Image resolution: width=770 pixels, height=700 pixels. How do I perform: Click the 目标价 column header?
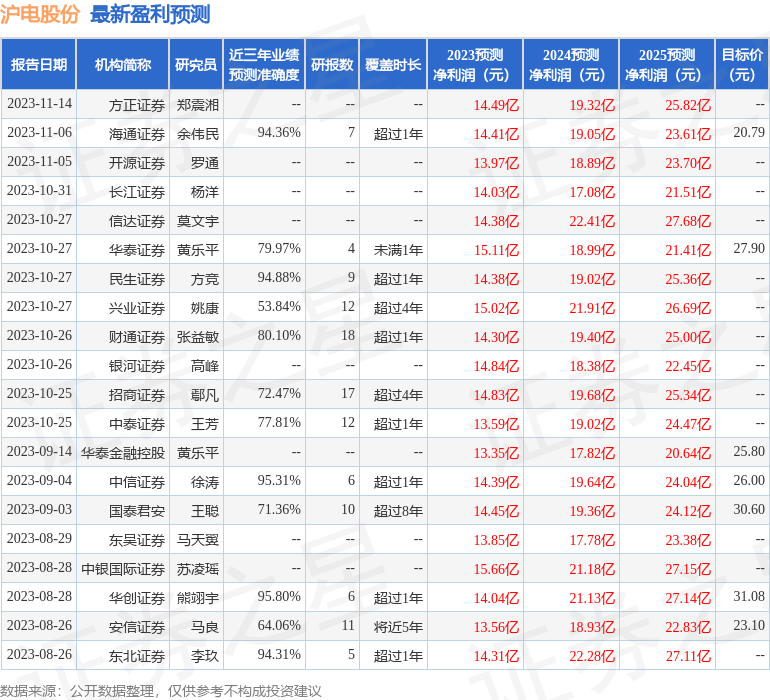pos(742,64)
